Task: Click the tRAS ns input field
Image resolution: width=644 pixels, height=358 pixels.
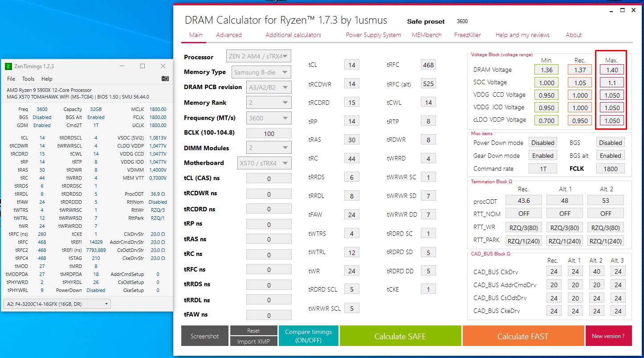Action: coord(269,239)
